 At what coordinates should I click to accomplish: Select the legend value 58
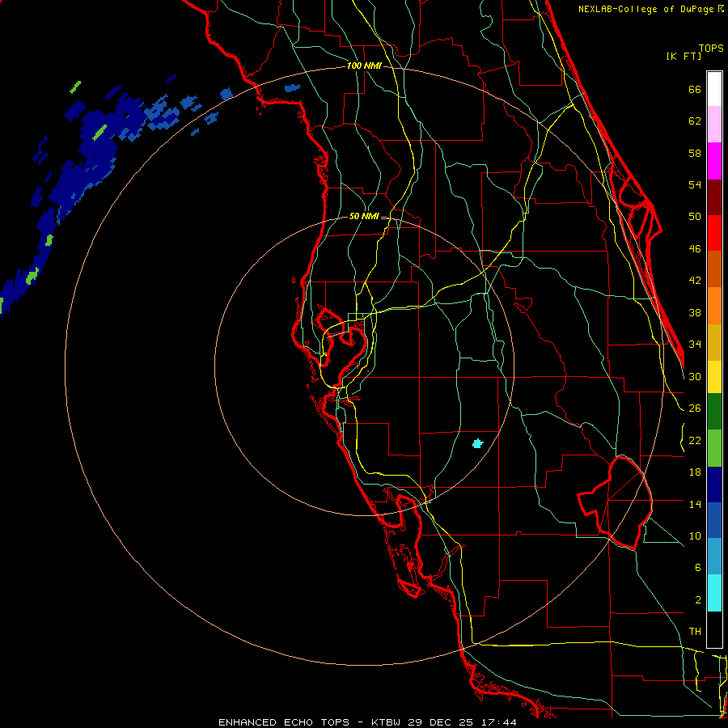pos(695,153)
